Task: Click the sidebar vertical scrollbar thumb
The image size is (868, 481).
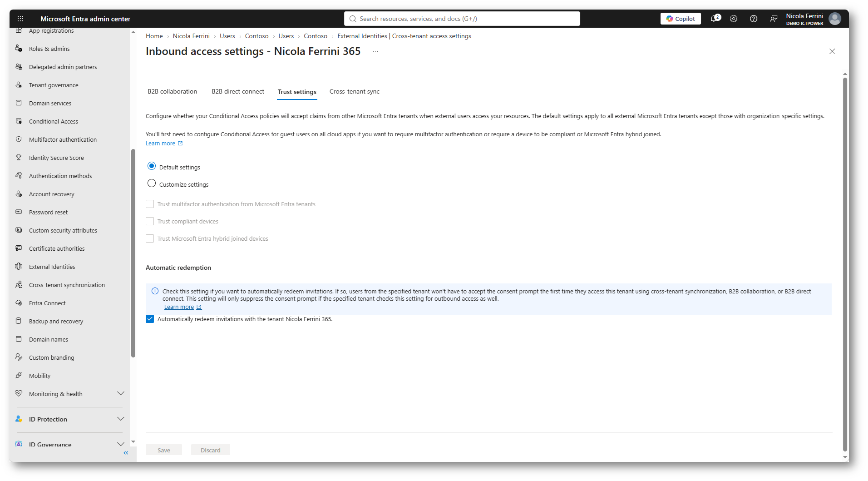Action: click(x=133, y=253)
